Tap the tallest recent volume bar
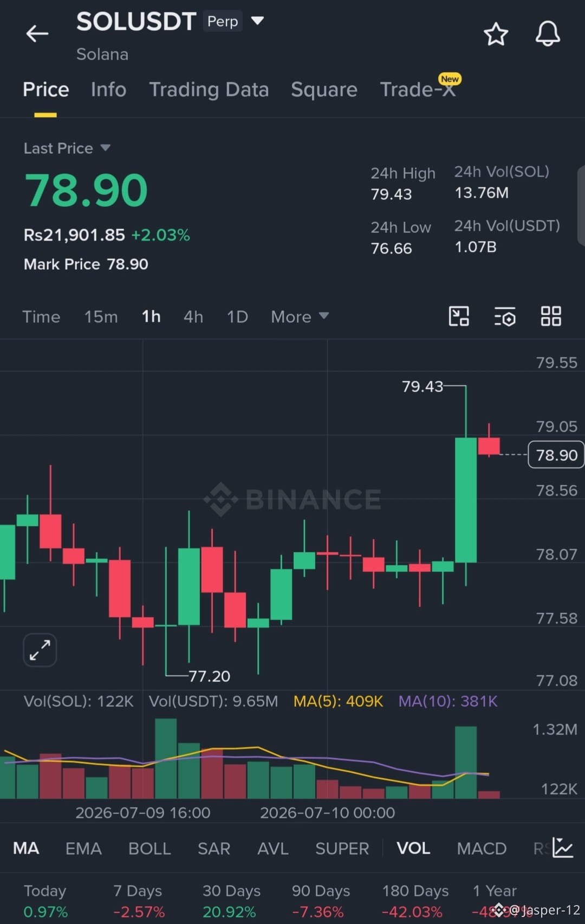 [466, 763]
